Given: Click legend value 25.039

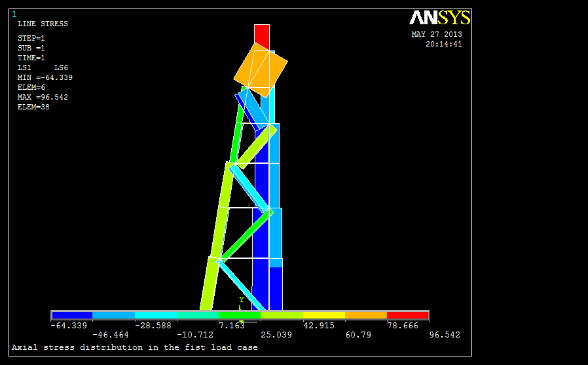Looking at the screenshot, I should [x=276, y=335].
